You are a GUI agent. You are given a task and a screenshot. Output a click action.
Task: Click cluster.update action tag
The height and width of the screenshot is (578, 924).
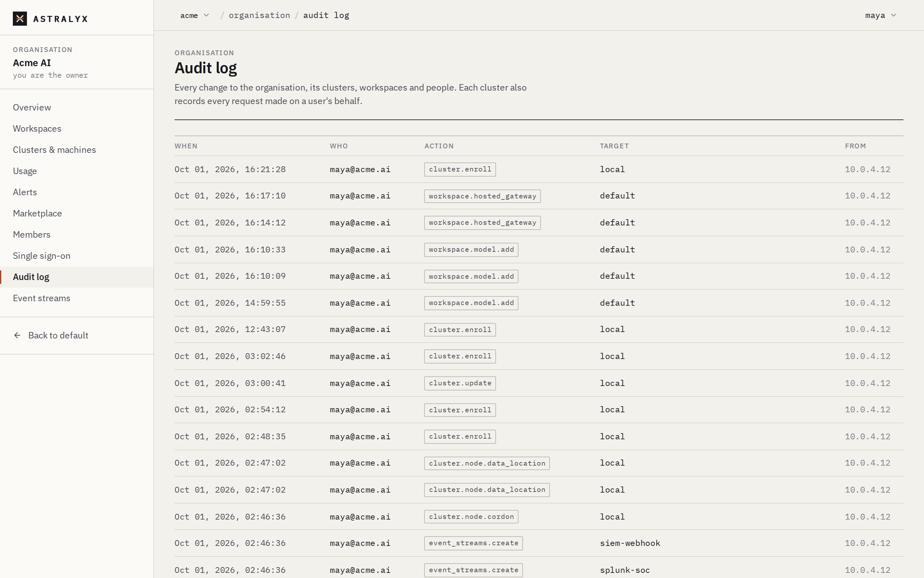pos(460,383)
